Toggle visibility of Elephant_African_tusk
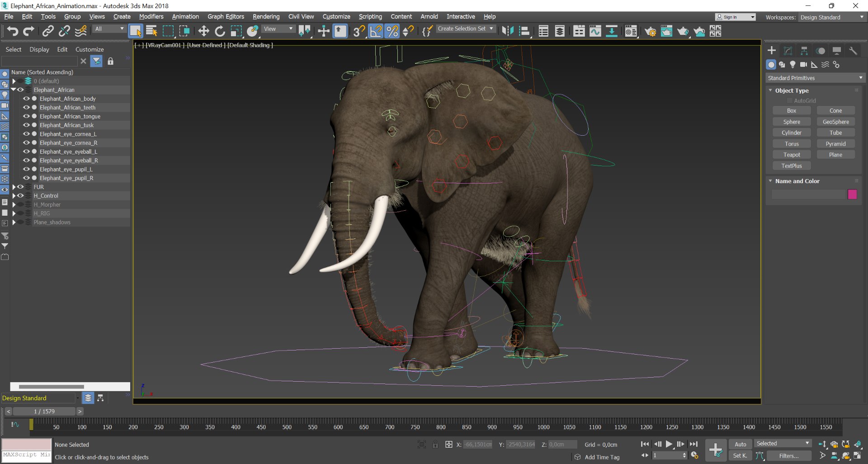Screen dimensions: 868x464 tap(26, 125)
